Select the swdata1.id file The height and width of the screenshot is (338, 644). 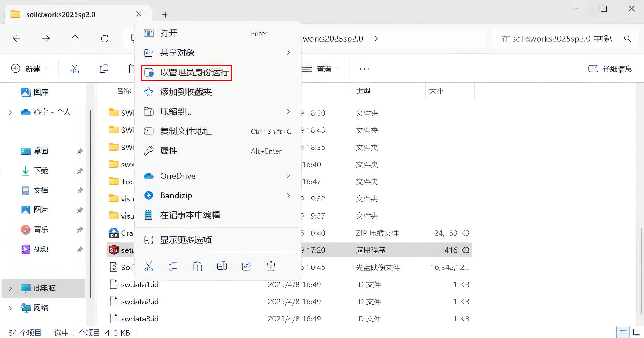pos(289,284)
